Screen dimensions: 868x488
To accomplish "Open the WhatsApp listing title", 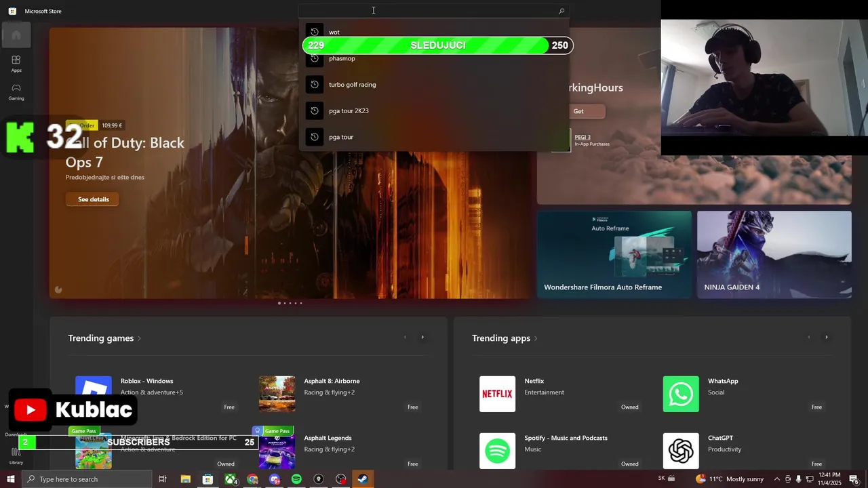I will coord(723,381).
